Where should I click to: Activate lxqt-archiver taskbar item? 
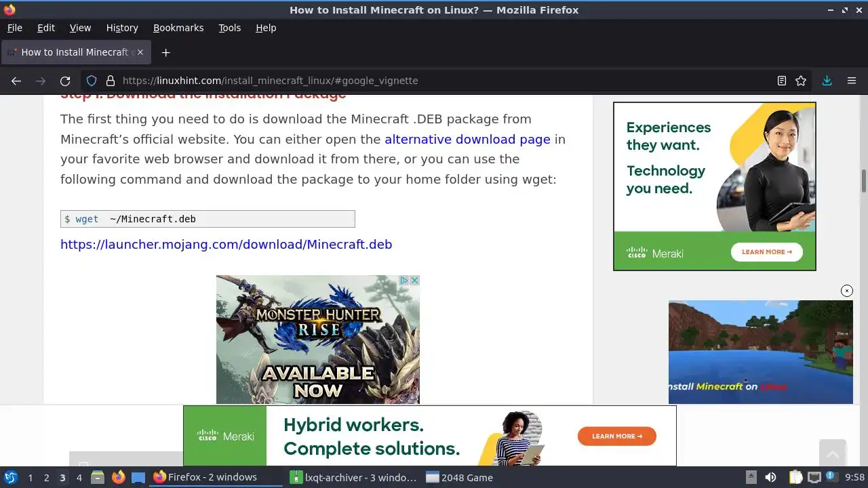click(x=354, y=477)
